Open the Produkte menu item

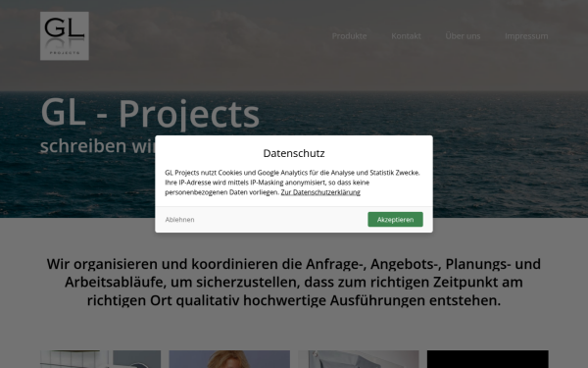point(349,36)
